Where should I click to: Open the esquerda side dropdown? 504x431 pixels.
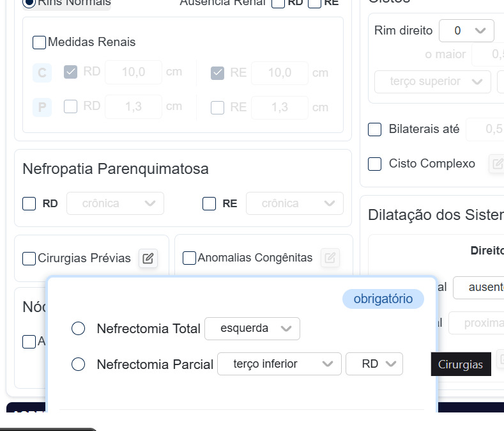point(252,329)
